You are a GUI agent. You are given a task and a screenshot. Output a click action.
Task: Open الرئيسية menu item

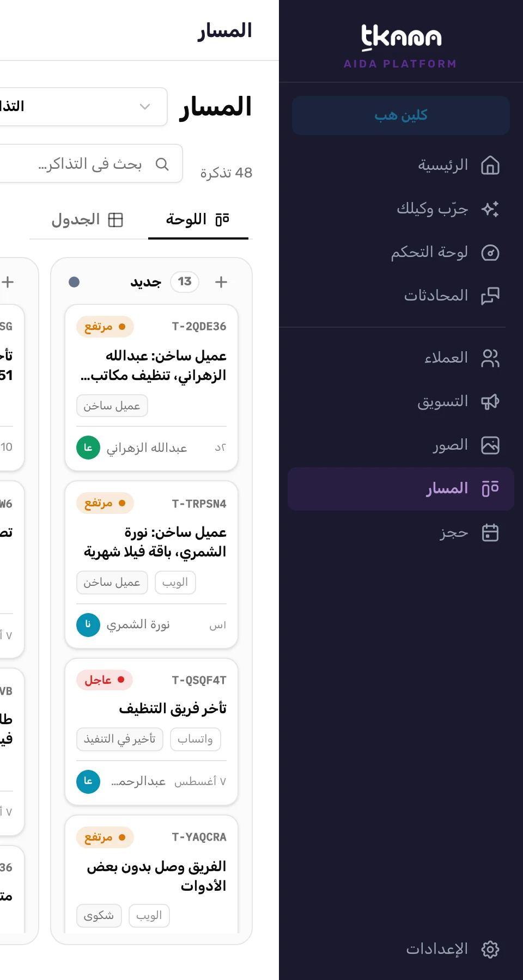[x=401, y=165]
